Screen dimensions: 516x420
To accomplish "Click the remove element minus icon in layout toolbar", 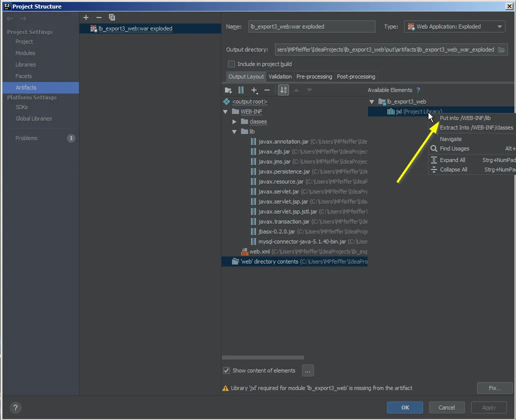I will 267,90.
